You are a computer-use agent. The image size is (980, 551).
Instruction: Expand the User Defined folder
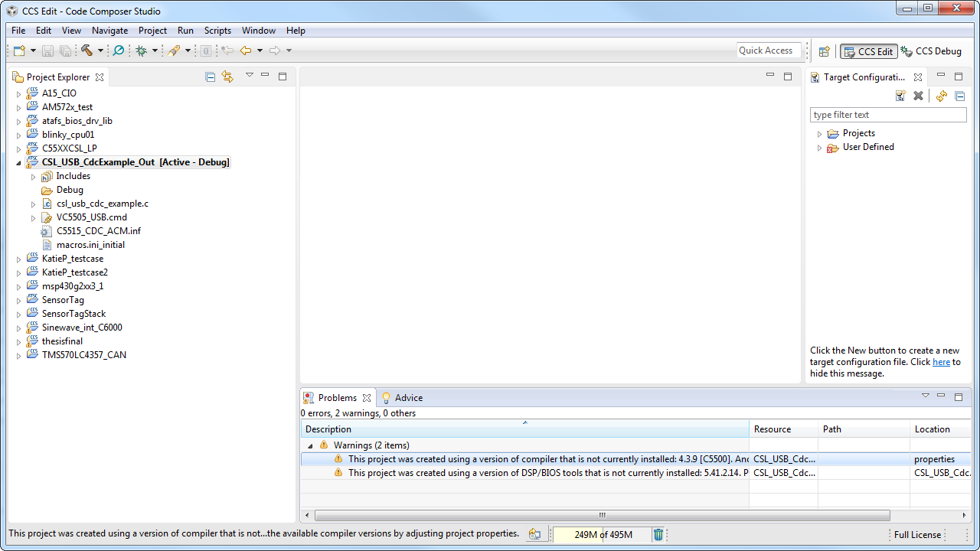pos(820,148)
